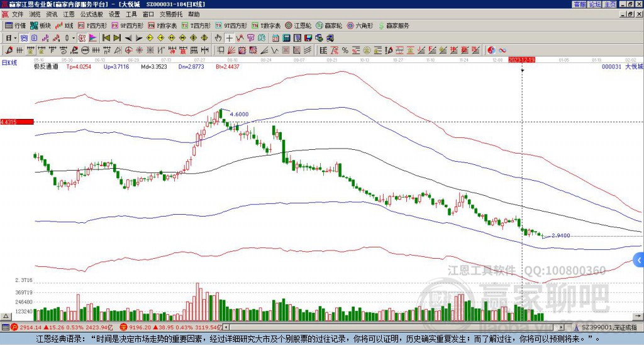Click the magenta 节 icon
This screenshot has height=345, width=644.
[x=250, y=38]
